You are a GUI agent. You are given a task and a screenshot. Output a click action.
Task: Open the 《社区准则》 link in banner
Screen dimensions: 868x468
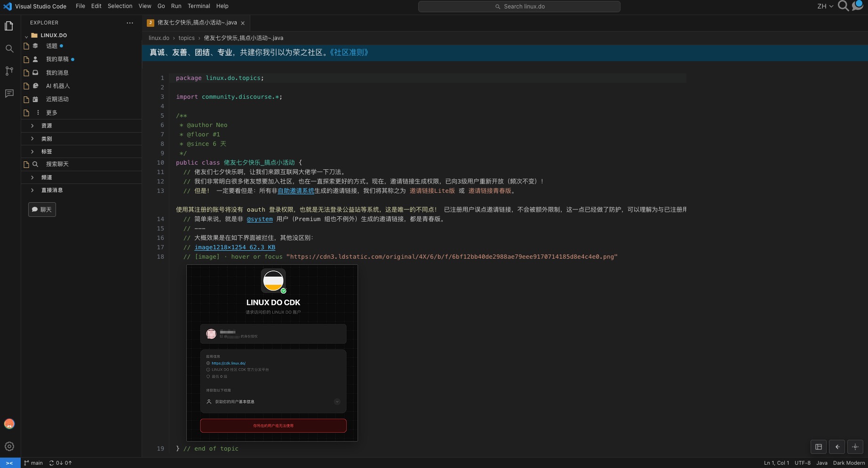coord(349,53)
